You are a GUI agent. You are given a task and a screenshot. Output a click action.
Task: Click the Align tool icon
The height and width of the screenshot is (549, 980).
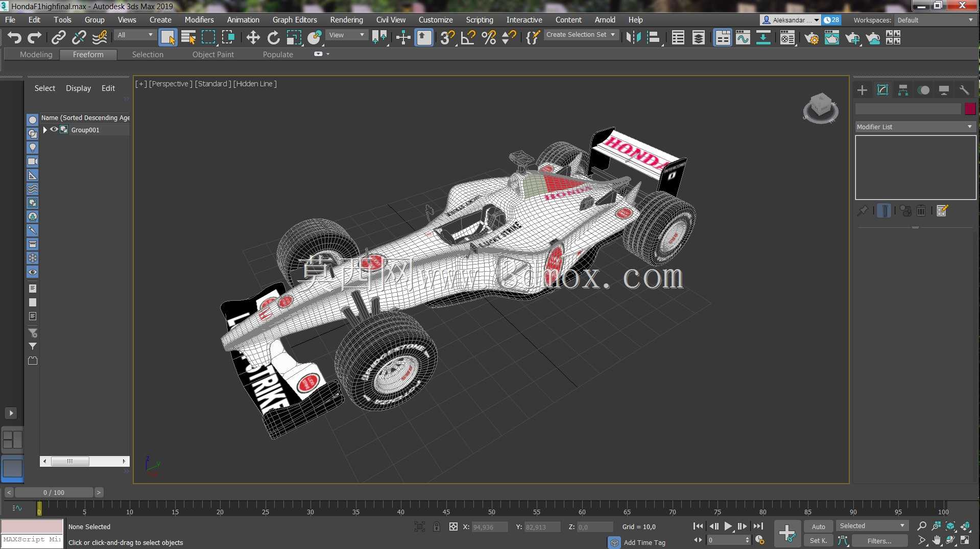tap(654, 38)
